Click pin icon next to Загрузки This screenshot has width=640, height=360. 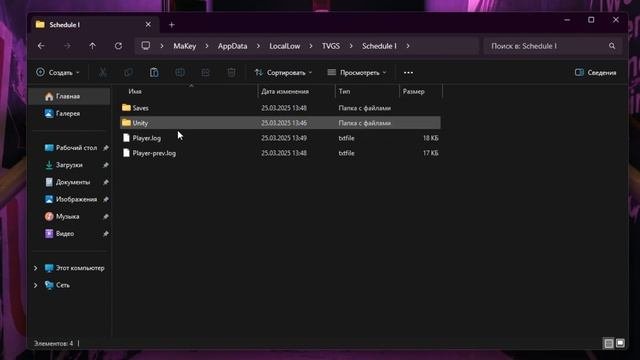tap(106, 165)
